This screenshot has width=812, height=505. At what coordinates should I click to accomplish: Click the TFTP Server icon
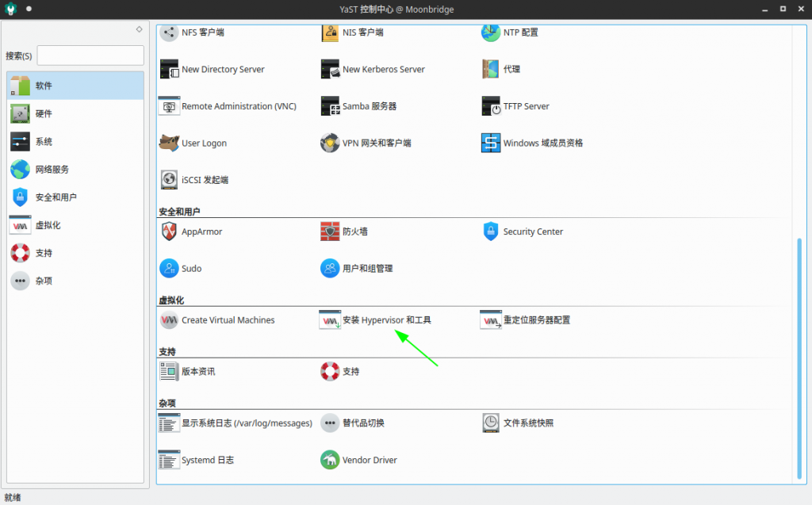point(491,106)
